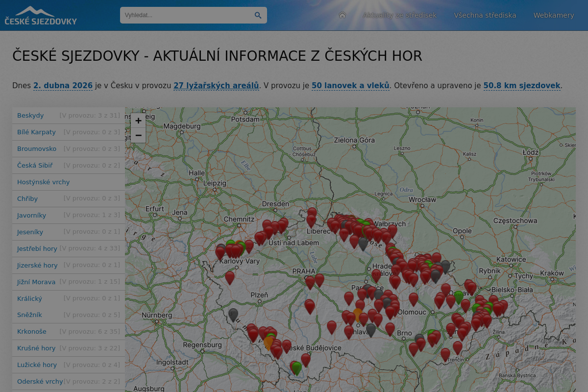Go to Webkamery page
The width and height of the screenshot is (588, 392).
(554, 15)
